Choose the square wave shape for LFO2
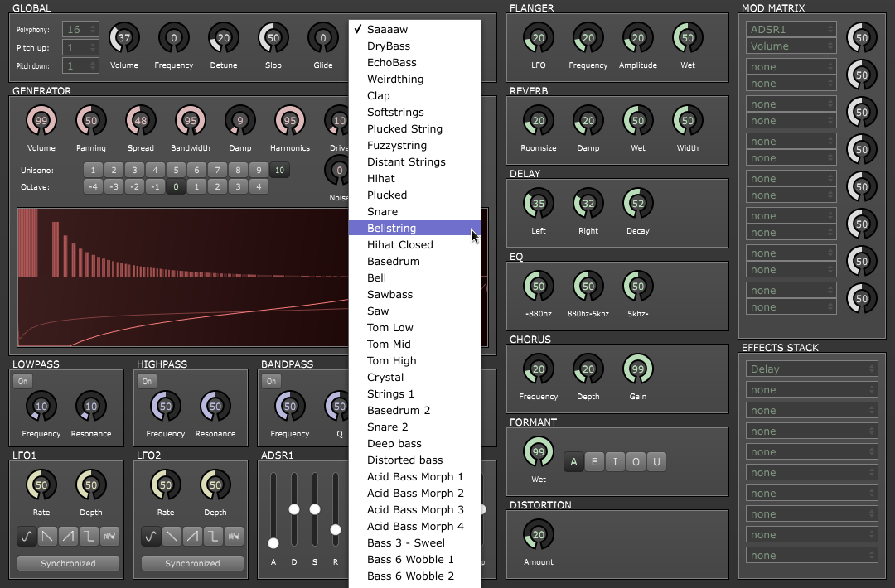Viewport: 895px width, 588px height. coord(213,537)
